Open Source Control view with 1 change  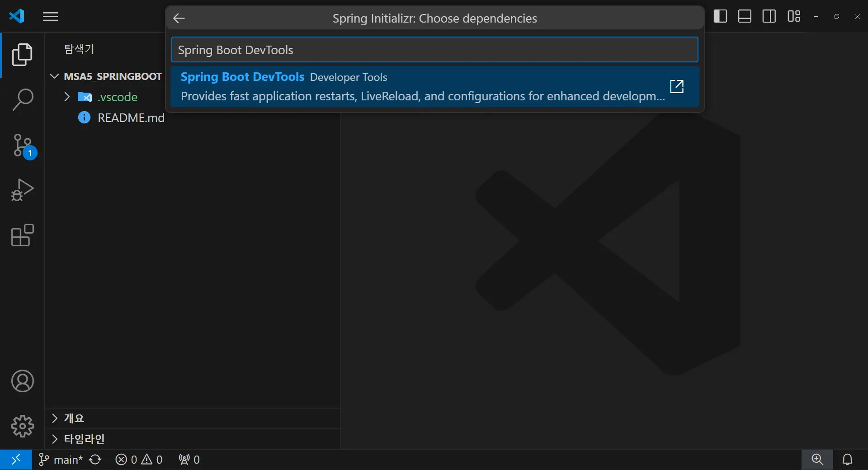point(24,146)
